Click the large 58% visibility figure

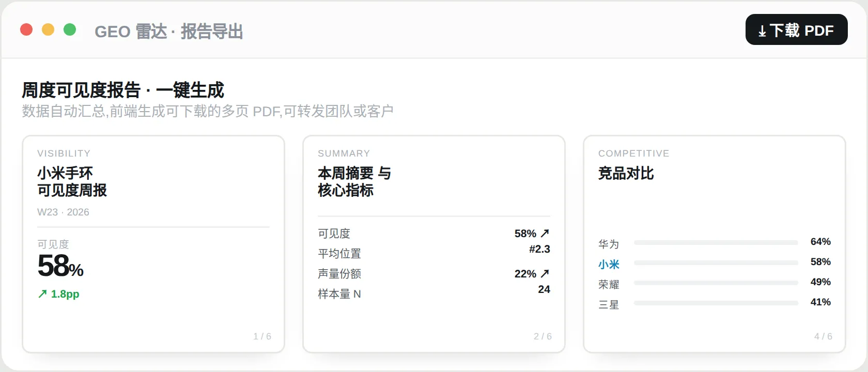click(x=60, y=266)
